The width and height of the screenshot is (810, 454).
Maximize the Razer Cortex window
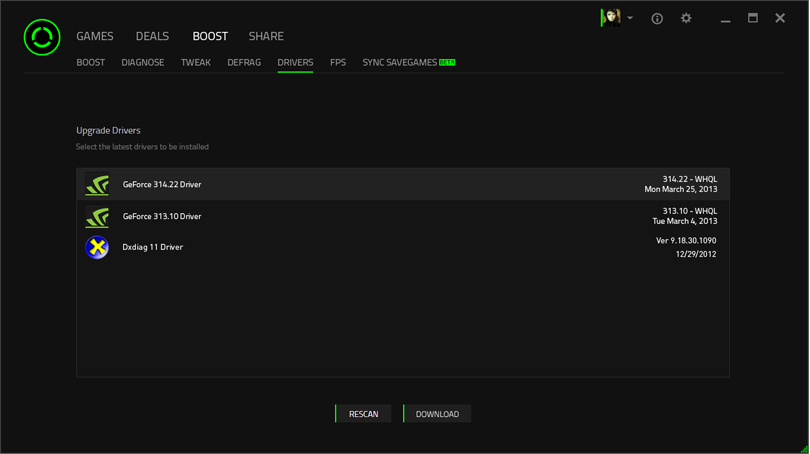coord(753,18)
